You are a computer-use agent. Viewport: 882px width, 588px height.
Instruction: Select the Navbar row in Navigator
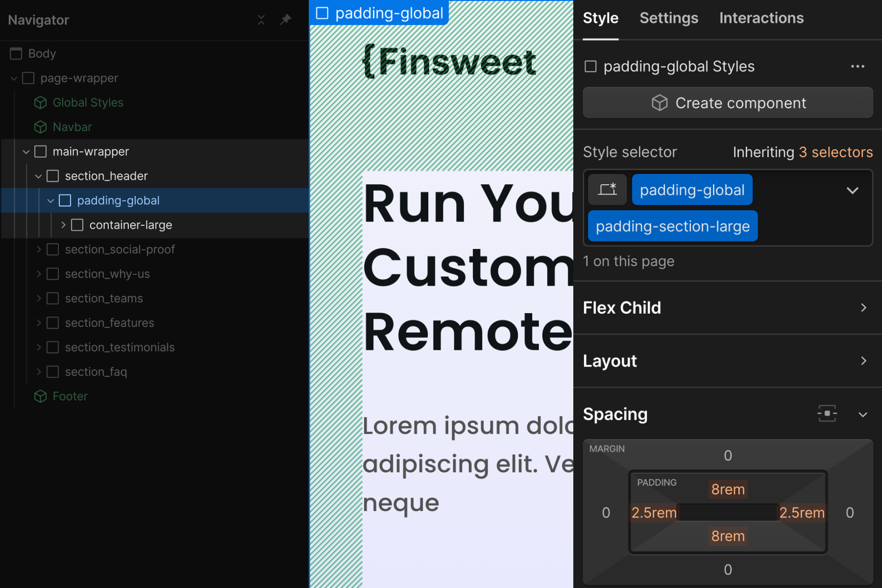tap(155, 127)
